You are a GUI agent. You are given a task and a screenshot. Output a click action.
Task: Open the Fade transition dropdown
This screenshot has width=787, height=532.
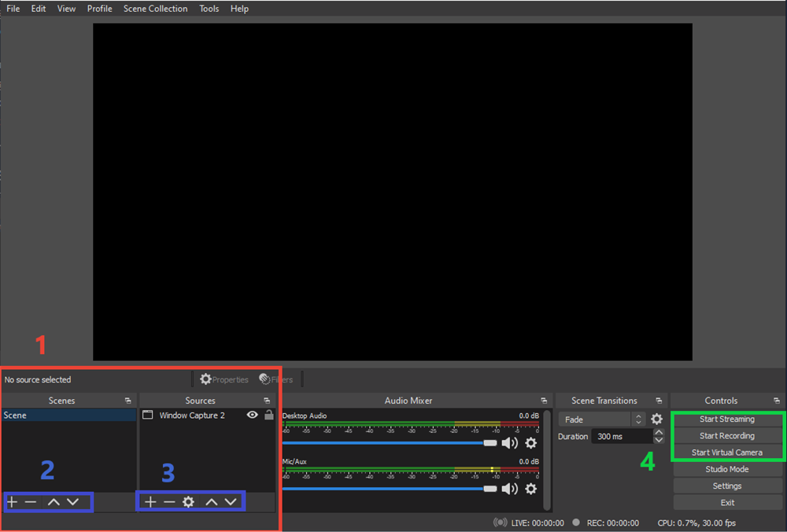point(601,419)
